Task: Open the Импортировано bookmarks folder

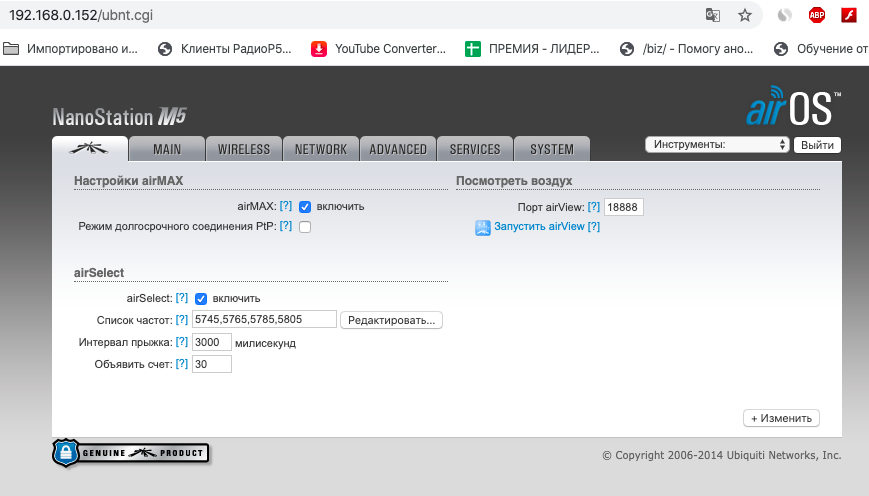Action: pyautogui.click(x=70, y=49)
